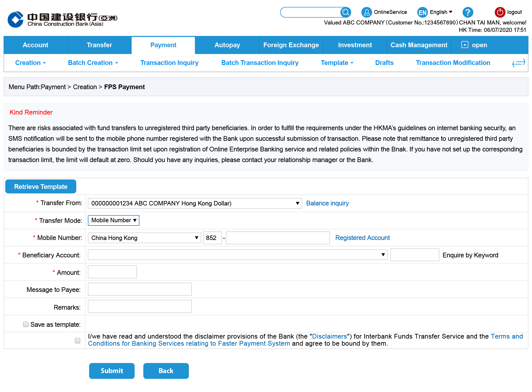
Task: Click the Back button
Action: coord(166,371)
